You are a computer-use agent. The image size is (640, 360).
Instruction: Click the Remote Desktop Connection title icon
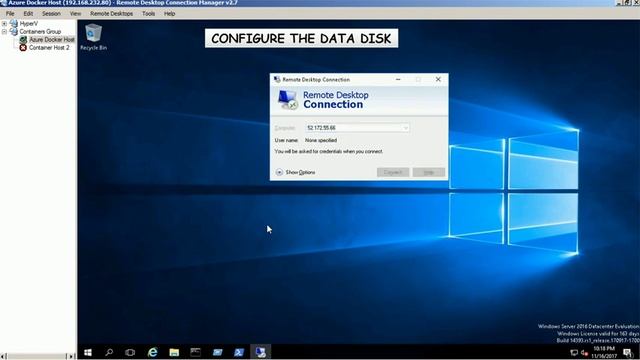[277, 80]
